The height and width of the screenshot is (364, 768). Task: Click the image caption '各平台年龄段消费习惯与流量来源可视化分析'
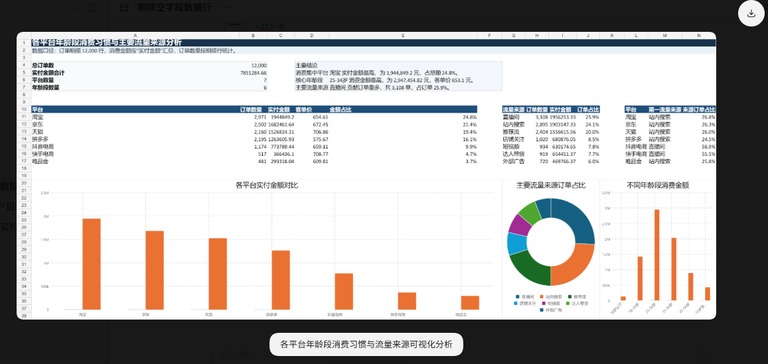[x=366, y=344]
